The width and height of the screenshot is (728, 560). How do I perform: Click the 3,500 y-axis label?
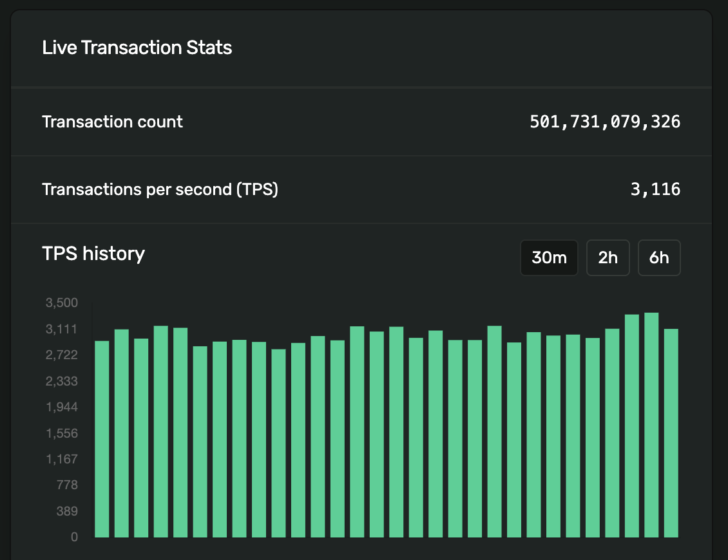[62, 303]
